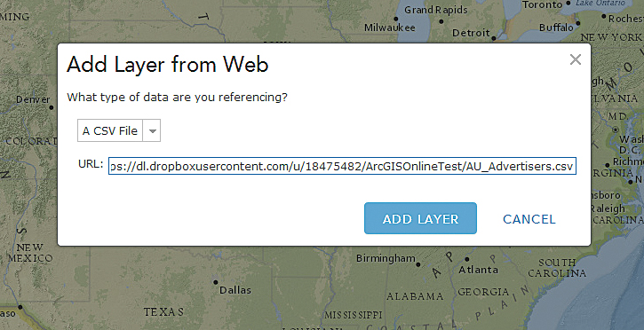Click the Birmingham city dot

(418, 264)
